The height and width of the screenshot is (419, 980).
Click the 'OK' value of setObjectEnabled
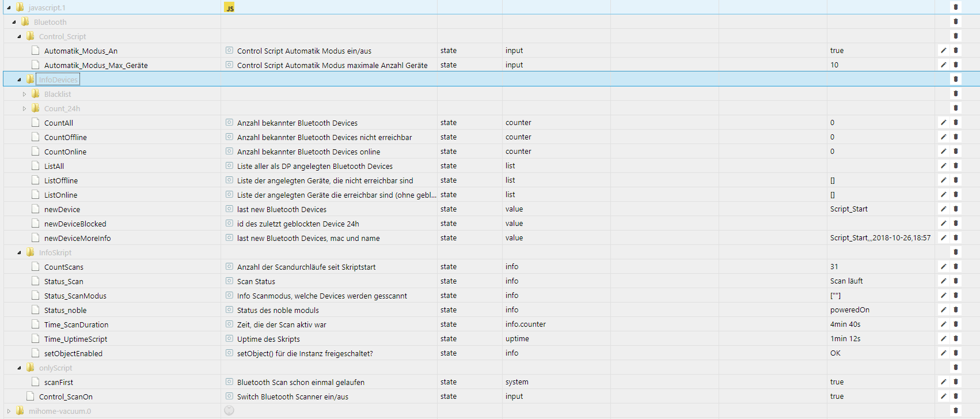[x=835, y=353]
